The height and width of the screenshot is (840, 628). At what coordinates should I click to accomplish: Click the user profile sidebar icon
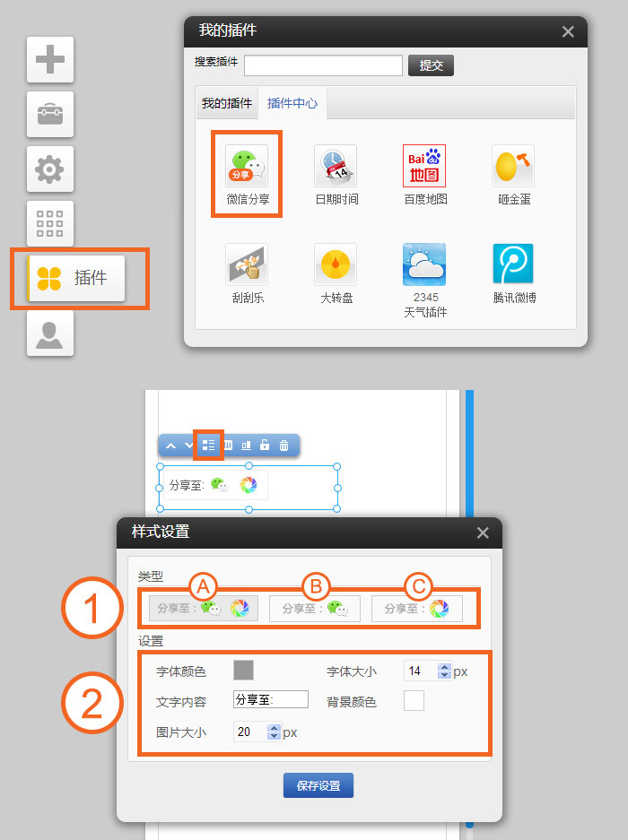click(50, 333)
